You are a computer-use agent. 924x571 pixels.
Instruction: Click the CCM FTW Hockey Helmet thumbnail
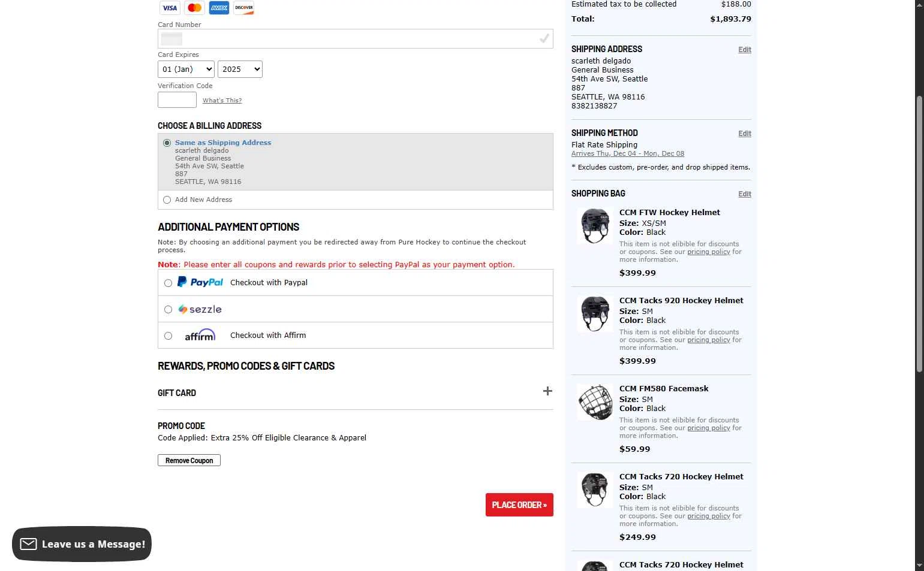[595, 226]
